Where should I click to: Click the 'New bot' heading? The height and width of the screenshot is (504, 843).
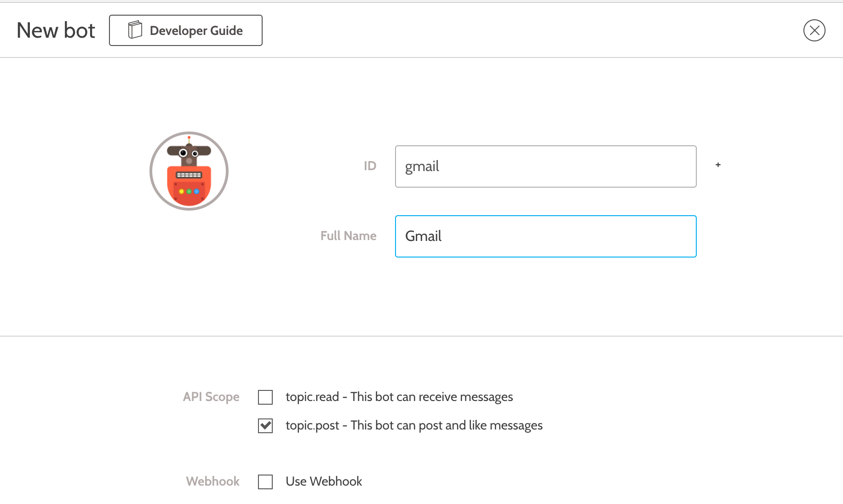pos(56,31)
